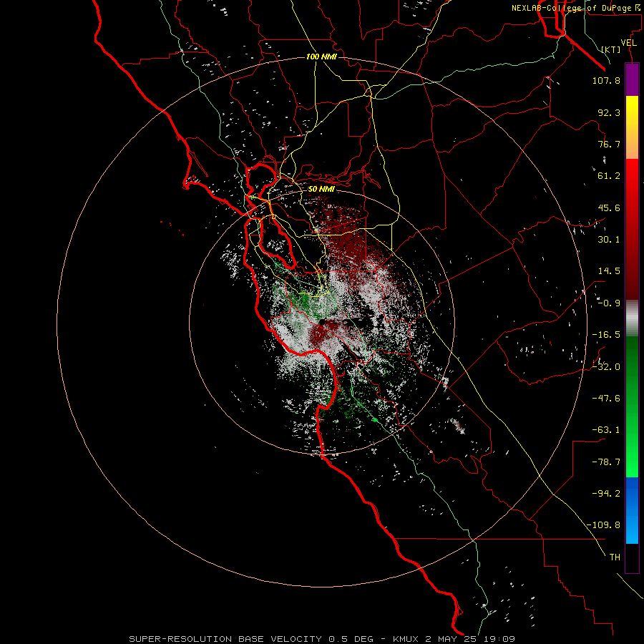Select the 30.1 legend value

(x=609, y=240)
